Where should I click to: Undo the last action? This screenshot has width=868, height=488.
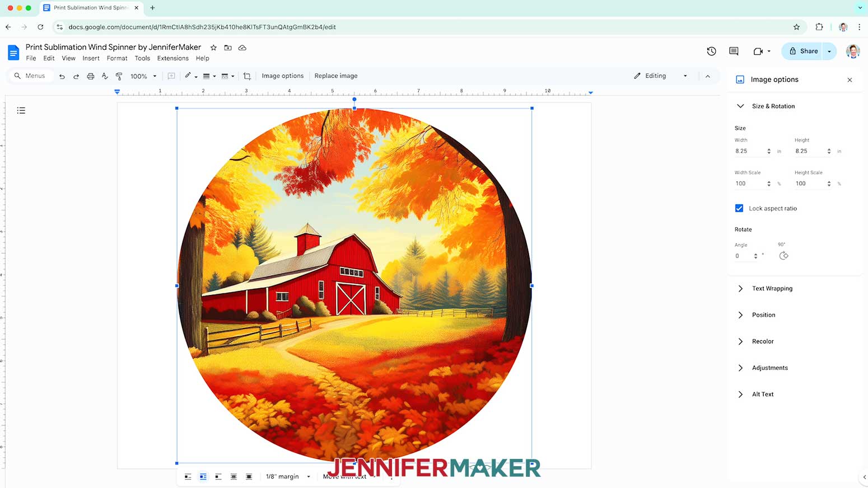click(x=62, y=76)
